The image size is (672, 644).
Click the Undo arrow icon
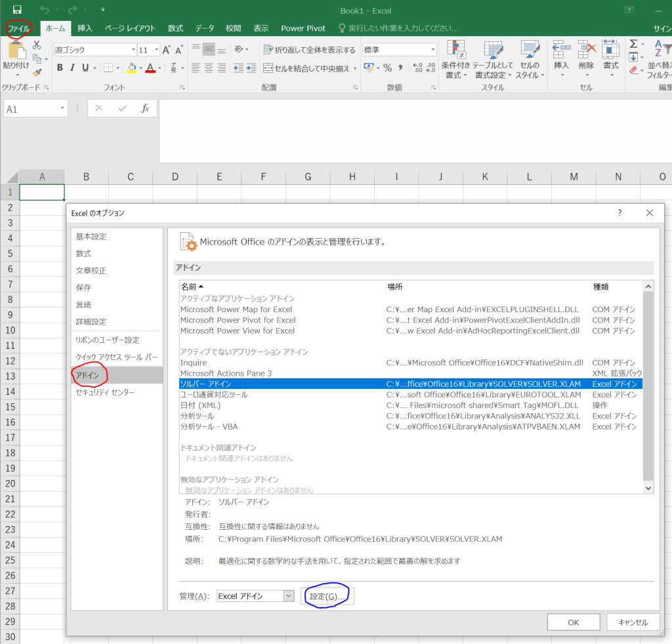(45, 10)
